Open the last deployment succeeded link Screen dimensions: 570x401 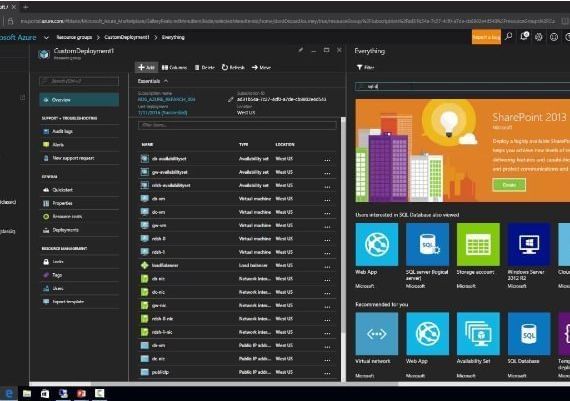[162, 113]
